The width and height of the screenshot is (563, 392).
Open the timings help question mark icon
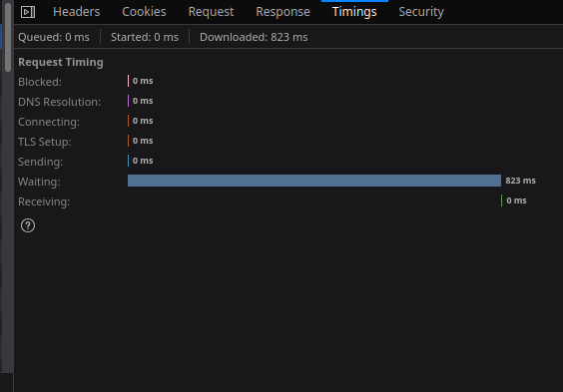[28, 225]
